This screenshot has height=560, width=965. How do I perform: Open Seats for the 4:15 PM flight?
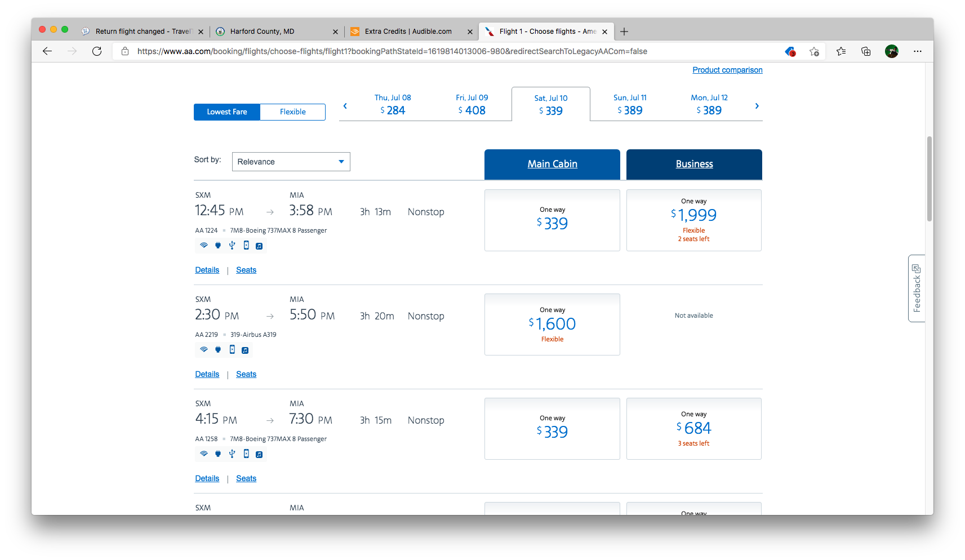246,479
